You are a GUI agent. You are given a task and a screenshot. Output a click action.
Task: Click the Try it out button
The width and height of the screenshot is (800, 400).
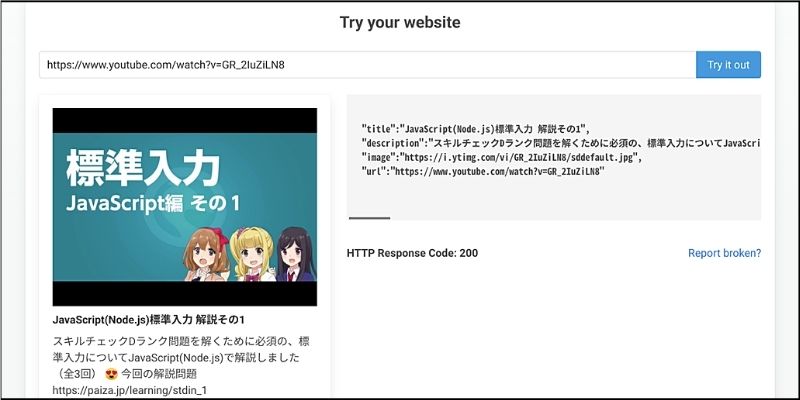point(728,65)
